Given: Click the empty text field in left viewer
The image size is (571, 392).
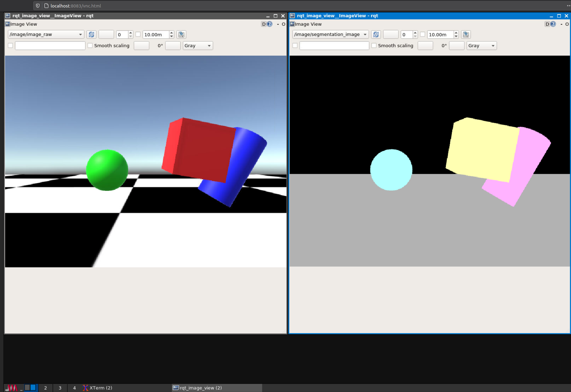Looking at the screenshot, I should click(50, 45).
